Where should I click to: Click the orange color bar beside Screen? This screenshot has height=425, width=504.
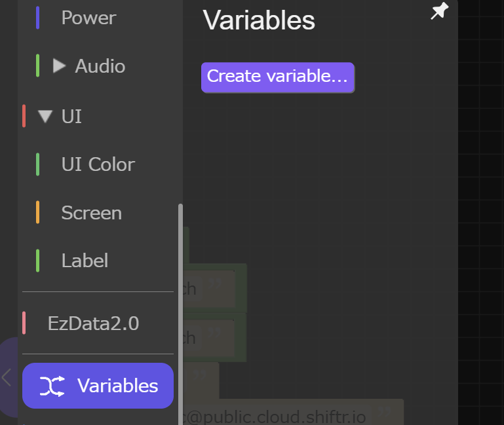click(x=38, y=213)
